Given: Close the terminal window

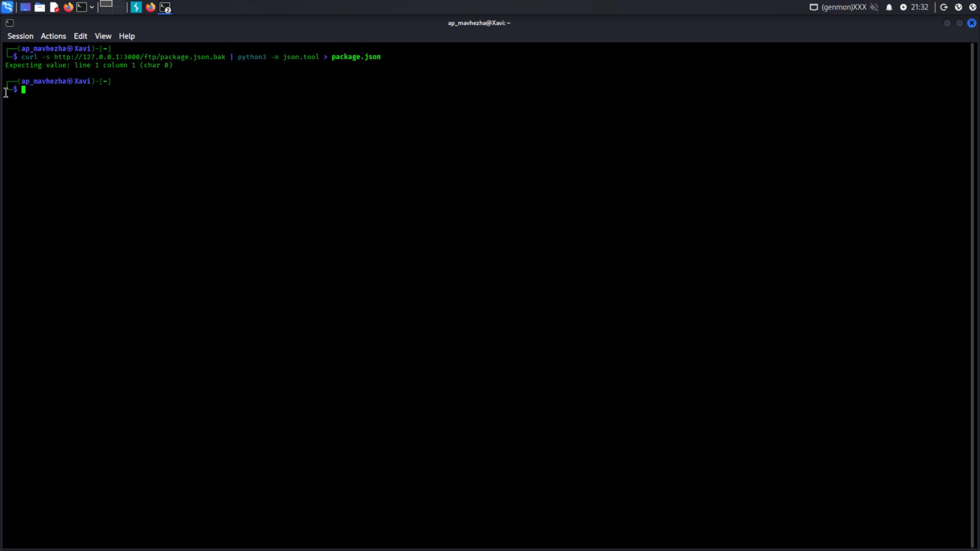Looking at the screenshot, I should 972,23.
